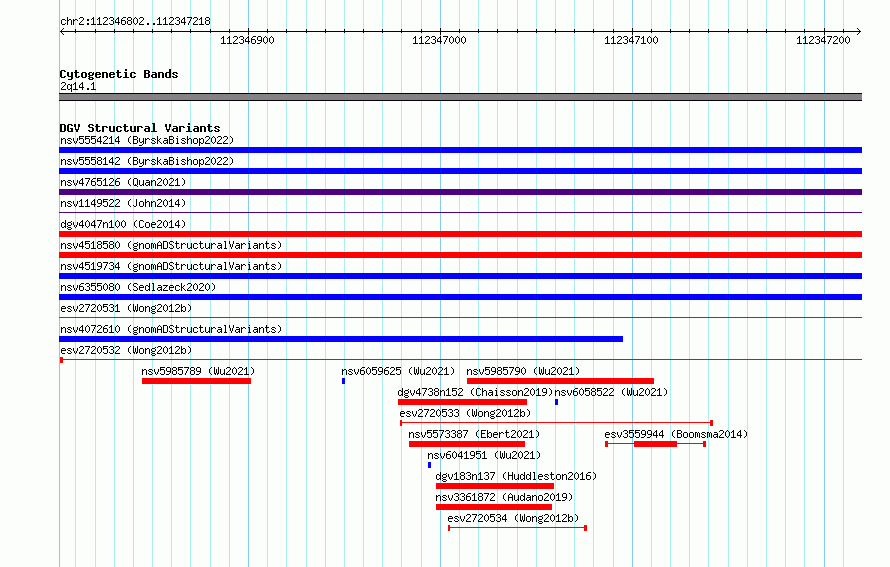
Task: Click the small blue marker under nsv6058522
Action: [556, 402]
